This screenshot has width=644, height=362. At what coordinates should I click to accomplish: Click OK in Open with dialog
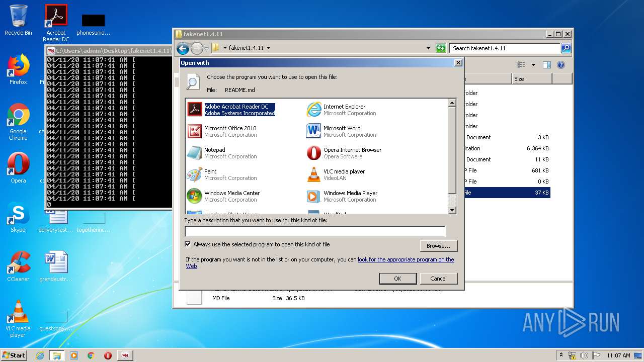(397, 279)
